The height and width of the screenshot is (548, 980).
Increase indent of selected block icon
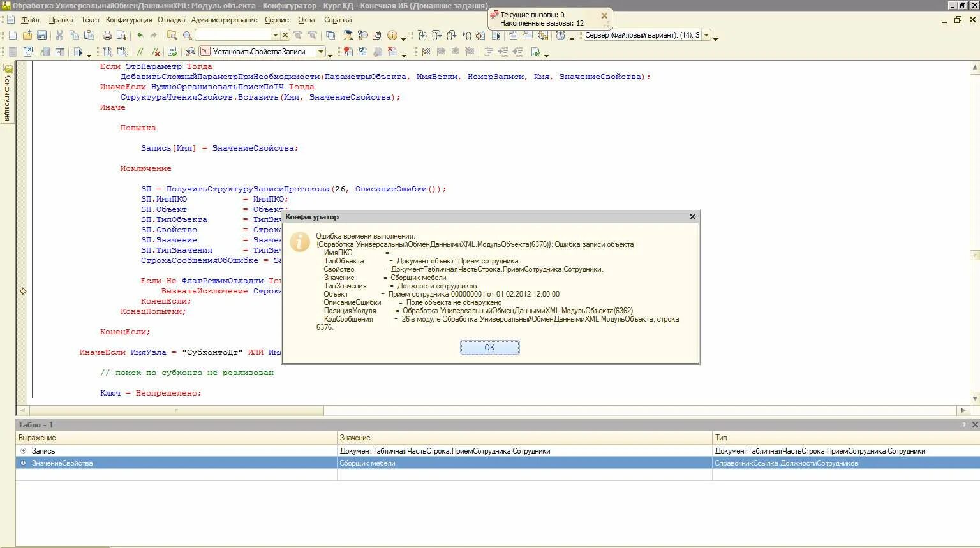[503, 52]
